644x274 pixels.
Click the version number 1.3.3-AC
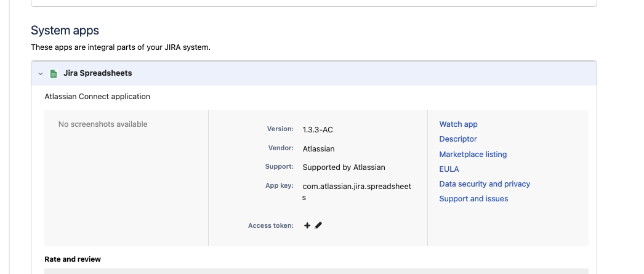click(x=318, y=130)
